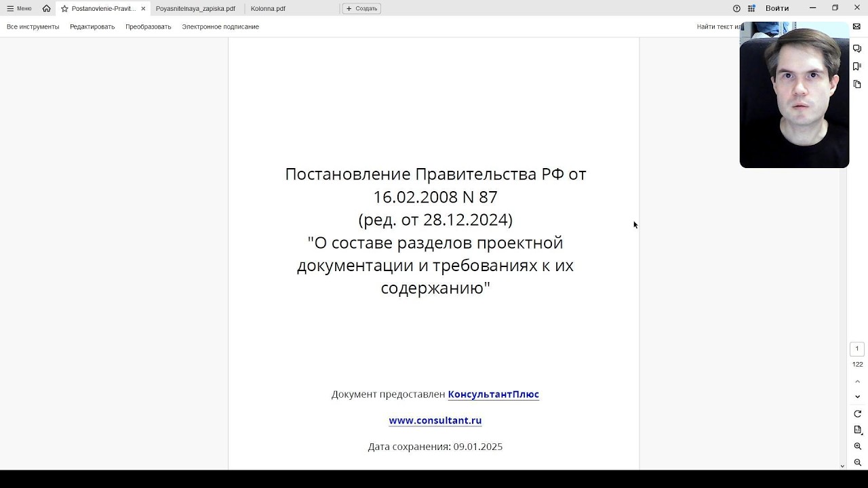Screen dimensions: 868x488
Task: Open the apps grid icon
Action: tap(751, 9)
